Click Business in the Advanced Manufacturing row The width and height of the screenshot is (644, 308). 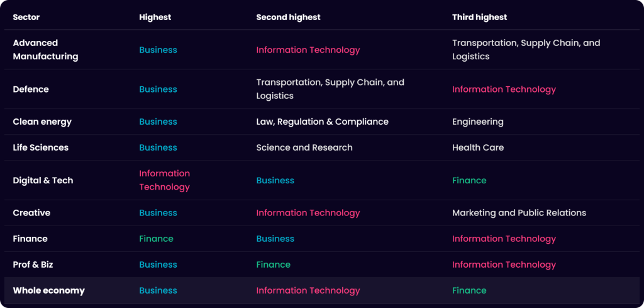tap(158, 50)
